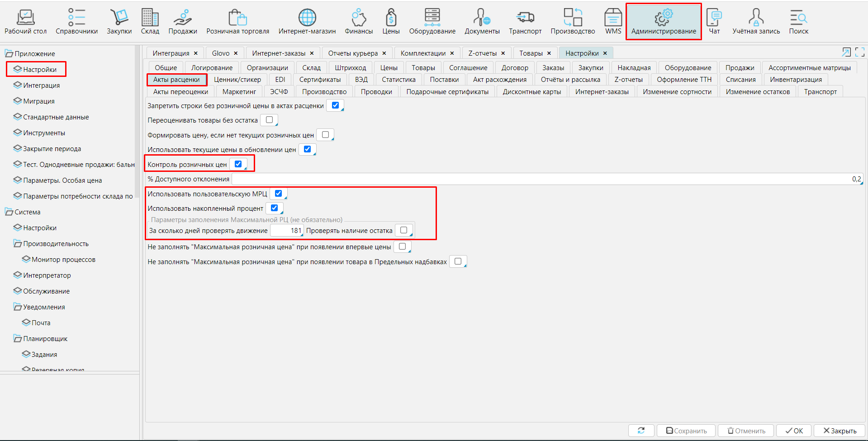Click the Интернет-магазин globe icon
The height and width of the screenshot is (441, 868).
point(307,18)
